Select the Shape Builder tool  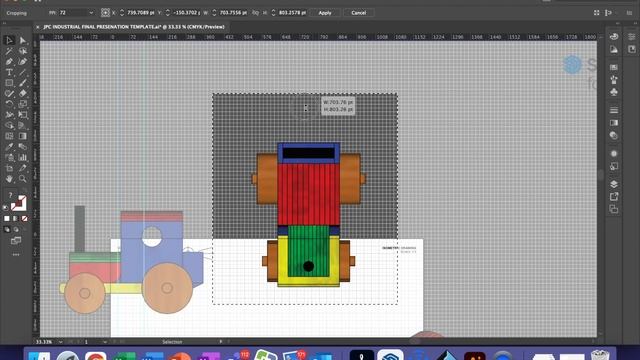[x=9, y=125]
